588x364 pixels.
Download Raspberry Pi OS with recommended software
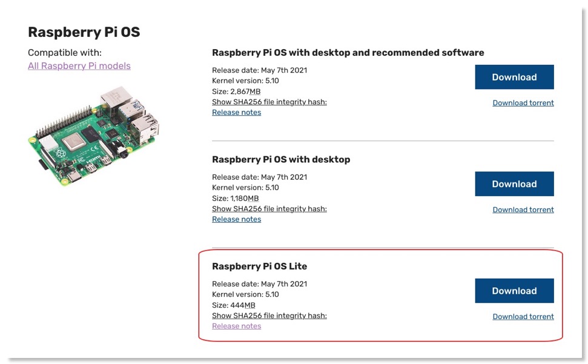pyautogui.click(x=514, y=78)
